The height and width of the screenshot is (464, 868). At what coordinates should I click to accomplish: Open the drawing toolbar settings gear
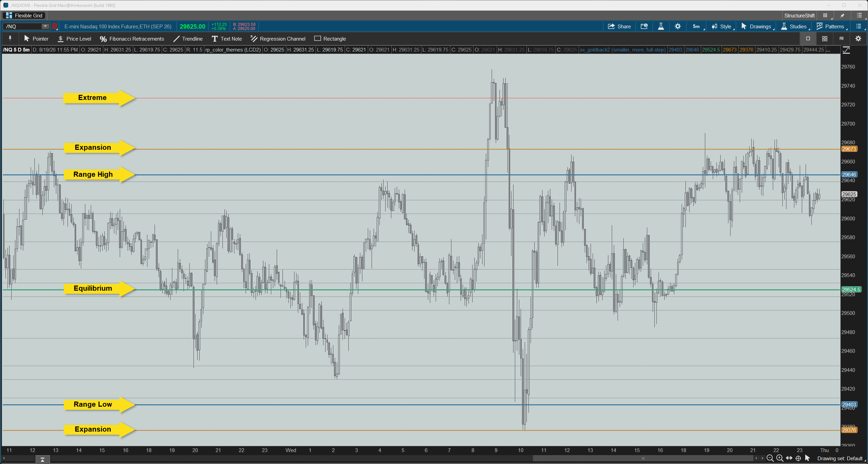coord(858,39)
